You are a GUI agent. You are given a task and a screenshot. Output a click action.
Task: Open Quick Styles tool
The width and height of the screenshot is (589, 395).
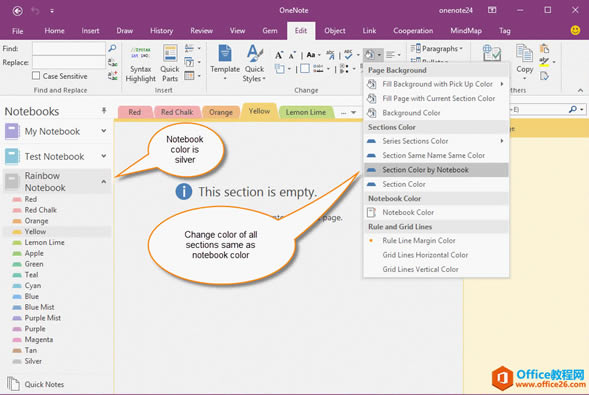pos(254,63)
